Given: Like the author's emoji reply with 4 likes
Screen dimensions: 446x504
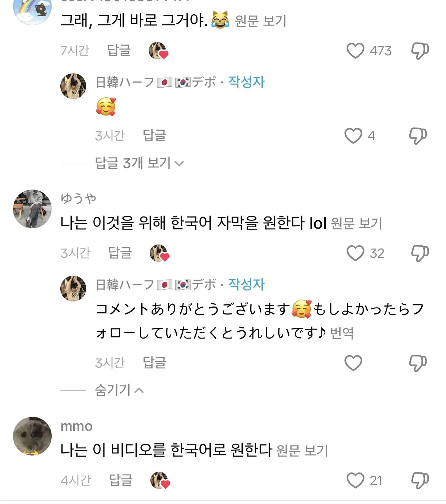Looking at the screenshot, I should point(353,136).
